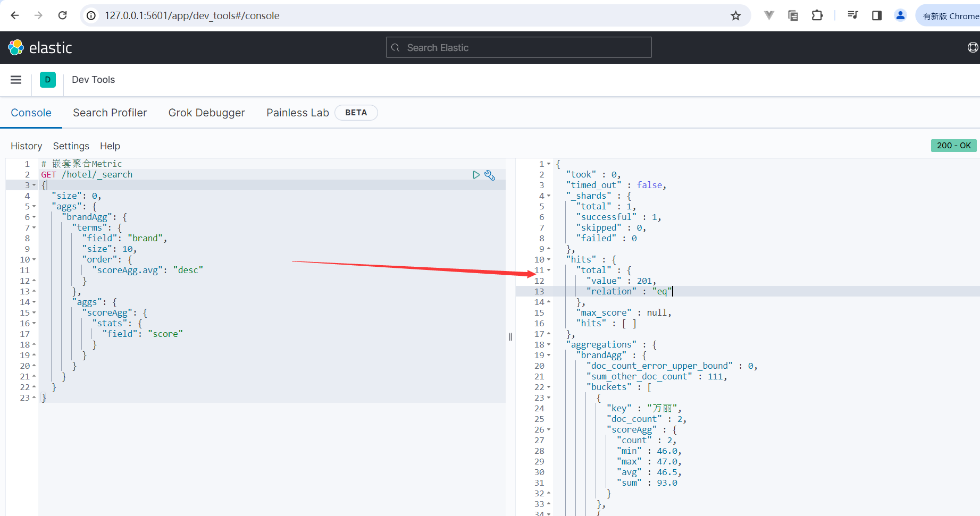This screenshot has height=516, width=980.
Task: Click the "relation" : "eq" response line
Action: point(630,291)
